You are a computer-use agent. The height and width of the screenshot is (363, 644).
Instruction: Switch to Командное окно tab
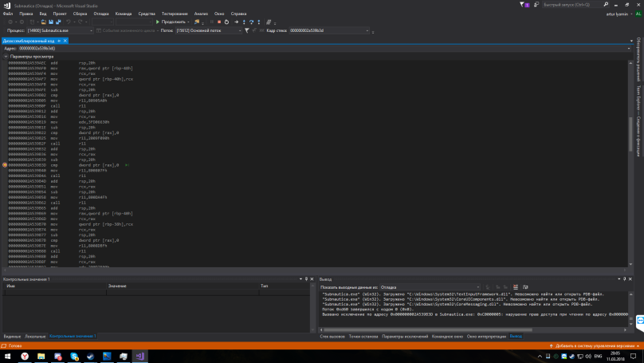(447, 337)
